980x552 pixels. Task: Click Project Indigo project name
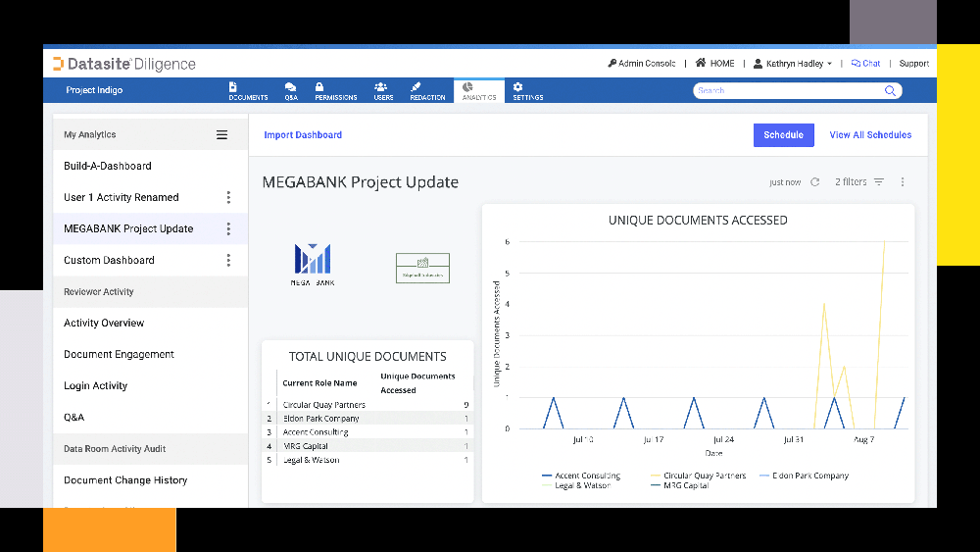coord(94,90)
